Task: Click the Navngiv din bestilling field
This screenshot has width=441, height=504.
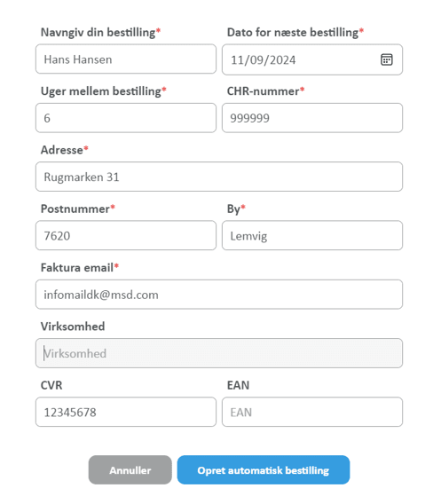Action: pos(126,59)
